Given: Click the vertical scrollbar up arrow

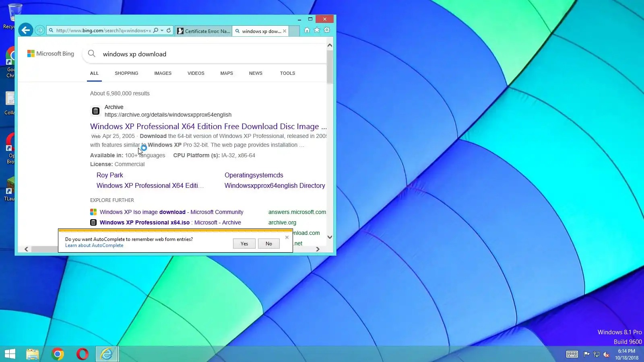Looking at the screenshot, I should coord(330,45).
